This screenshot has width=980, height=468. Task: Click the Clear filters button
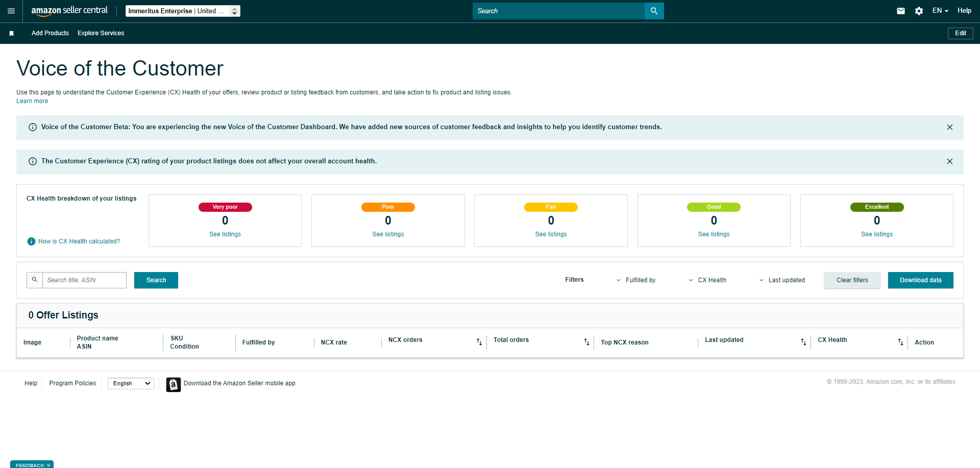[x=852, y=280]
